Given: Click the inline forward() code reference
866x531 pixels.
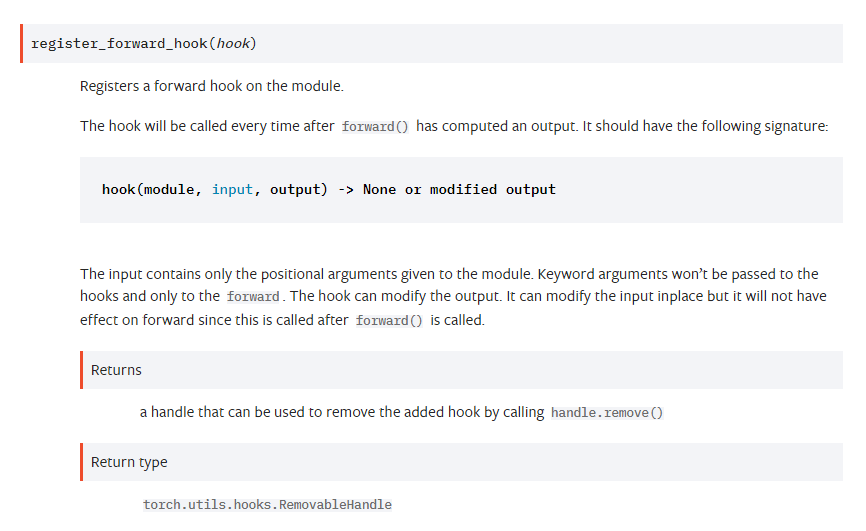Looking at the screenshot, I should click(x=375, y=127).
